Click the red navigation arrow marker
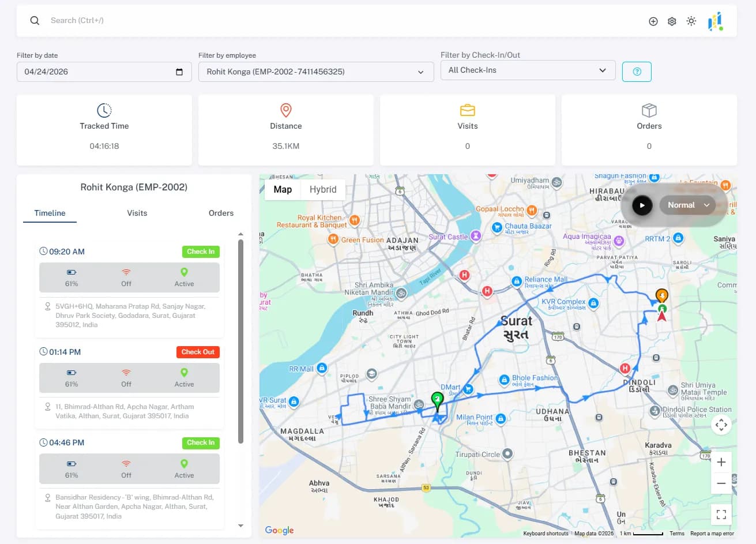 [x=662, y=316]
